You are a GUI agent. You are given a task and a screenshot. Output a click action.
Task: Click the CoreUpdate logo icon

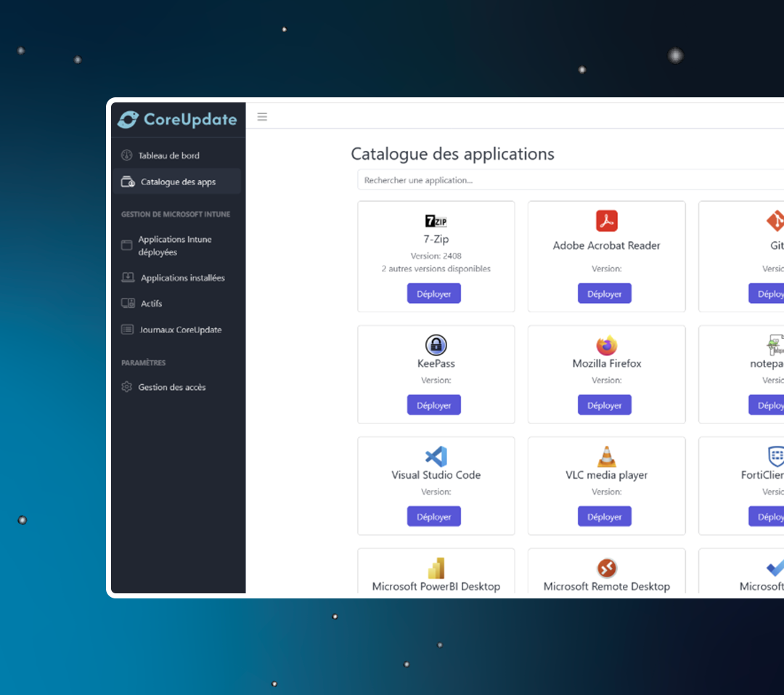(x=128, y=120)
